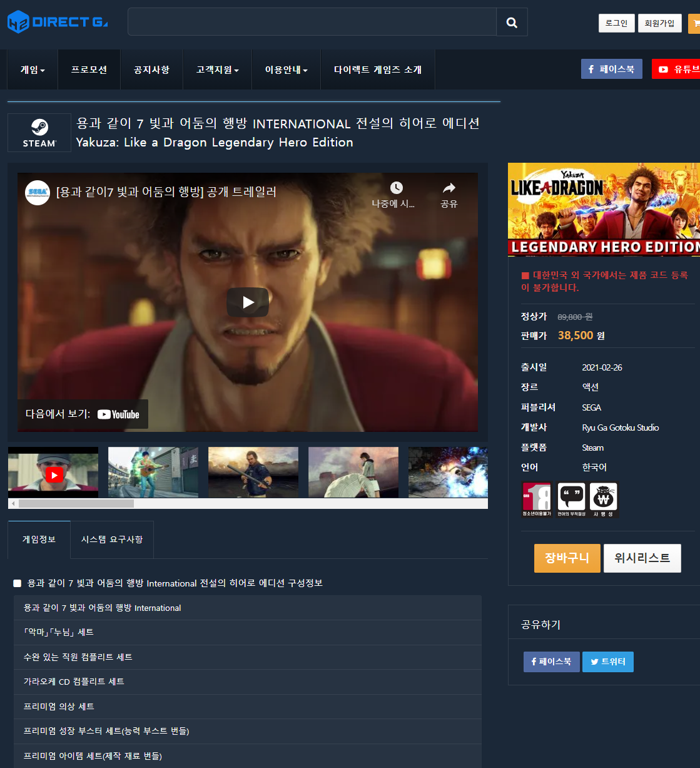This screenshot has height=768, width=700.
Task: Open the shopping cart icon
Action: point(695,23)
